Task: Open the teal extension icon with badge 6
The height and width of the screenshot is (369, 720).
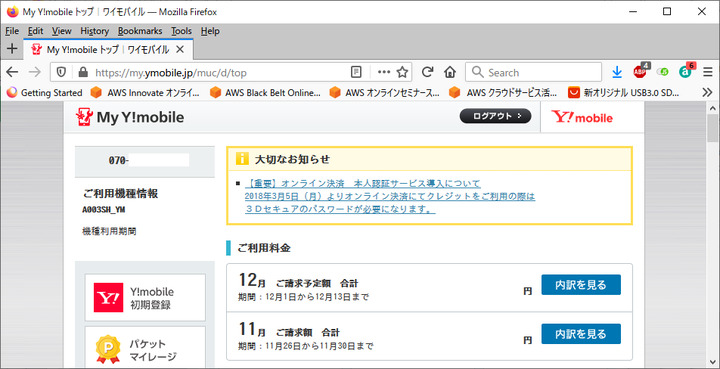Action: 686,71
